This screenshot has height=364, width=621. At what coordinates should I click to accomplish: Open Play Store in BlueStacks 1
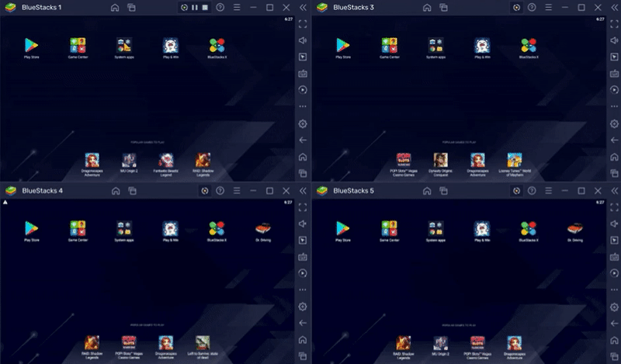31,46
